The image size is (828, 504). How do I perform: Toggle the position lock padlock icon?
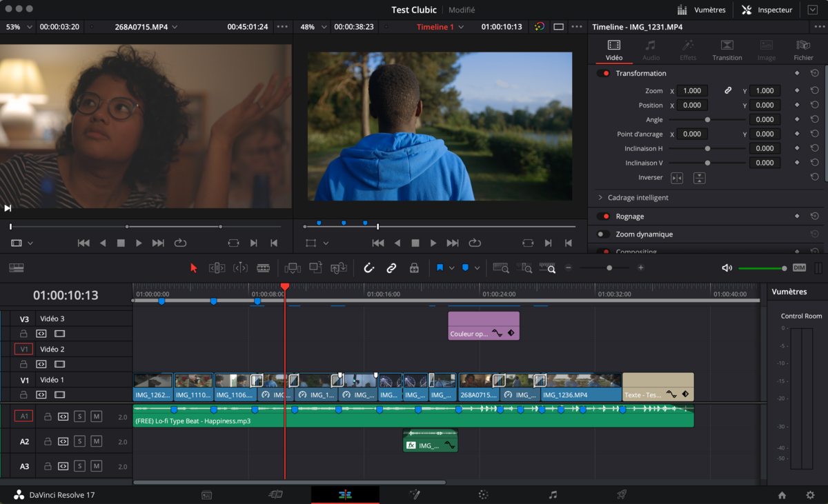pyautogui.click(x=414, y=268)
